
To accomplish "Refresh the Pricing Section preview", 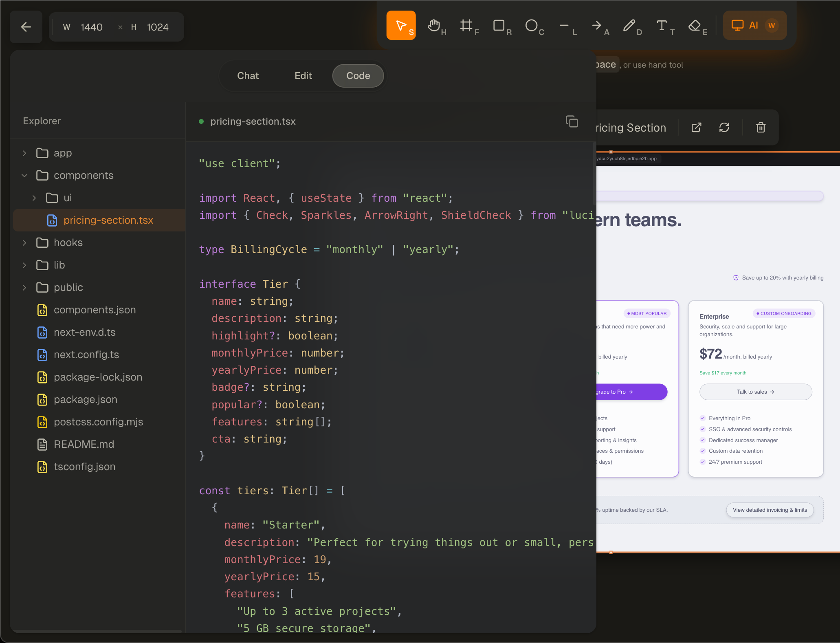I will pos(724,128).
